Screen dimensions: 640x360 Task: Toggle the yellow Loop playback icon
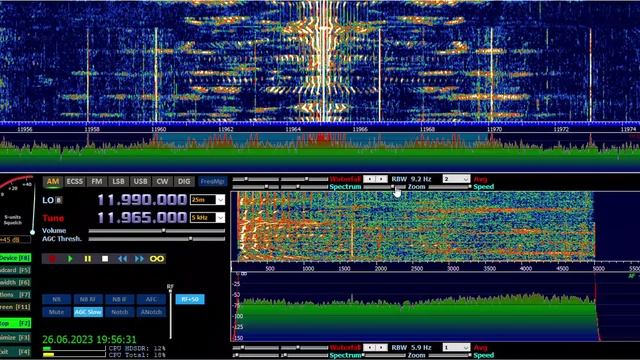pyautogui.click(x=157, y=259)
